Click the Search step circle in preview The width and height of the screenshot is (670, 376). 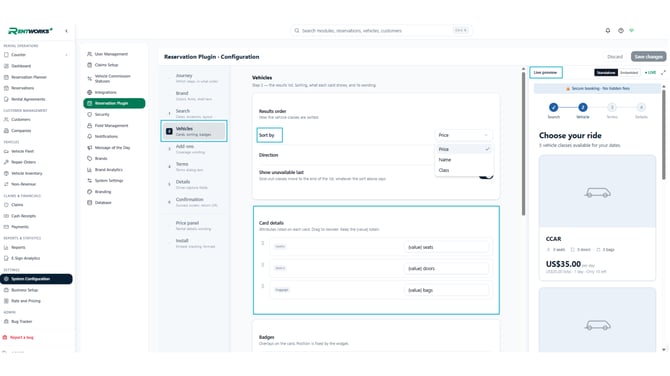(553, 107)
